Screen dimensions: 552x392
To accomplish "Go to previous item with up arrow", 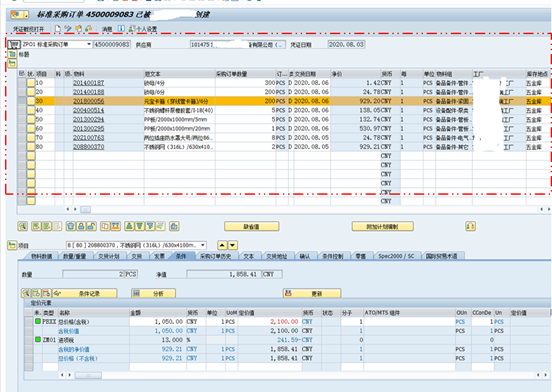I will pos(222,245).
